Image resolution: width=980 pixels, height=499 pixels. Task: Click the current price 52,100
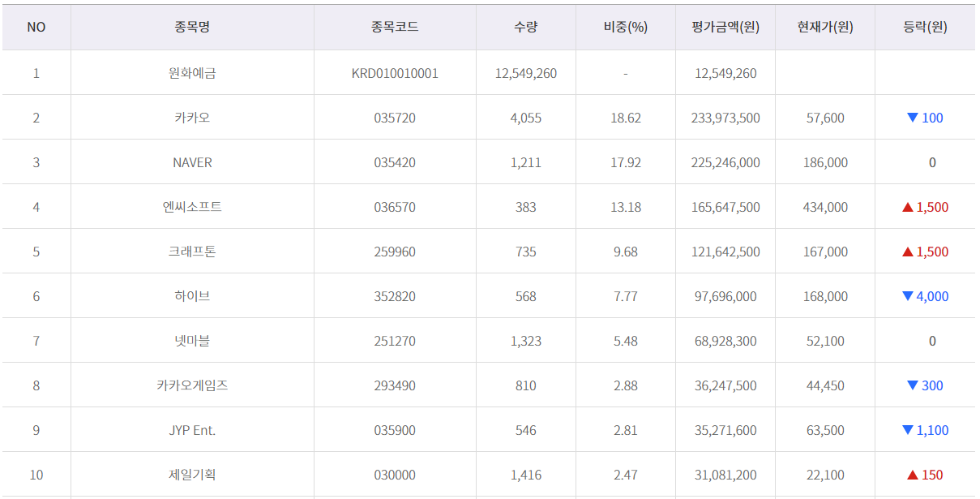825,341
